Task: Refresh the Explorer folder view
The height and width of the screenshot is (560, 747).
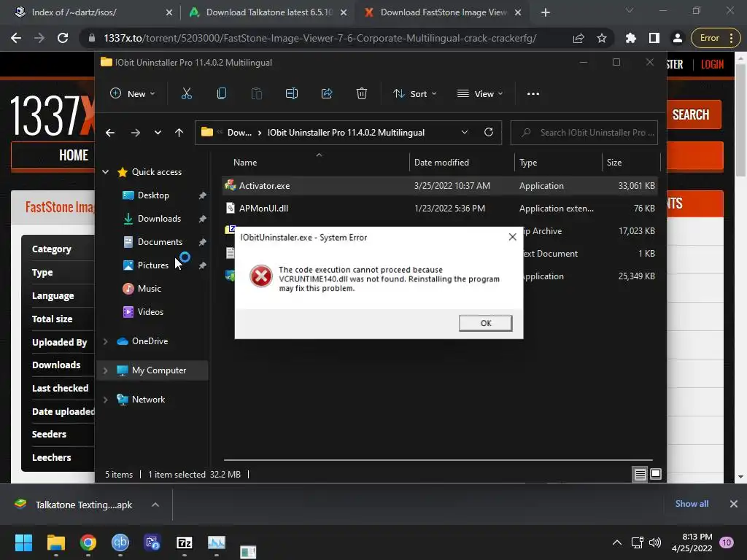Action: (488, 133)
